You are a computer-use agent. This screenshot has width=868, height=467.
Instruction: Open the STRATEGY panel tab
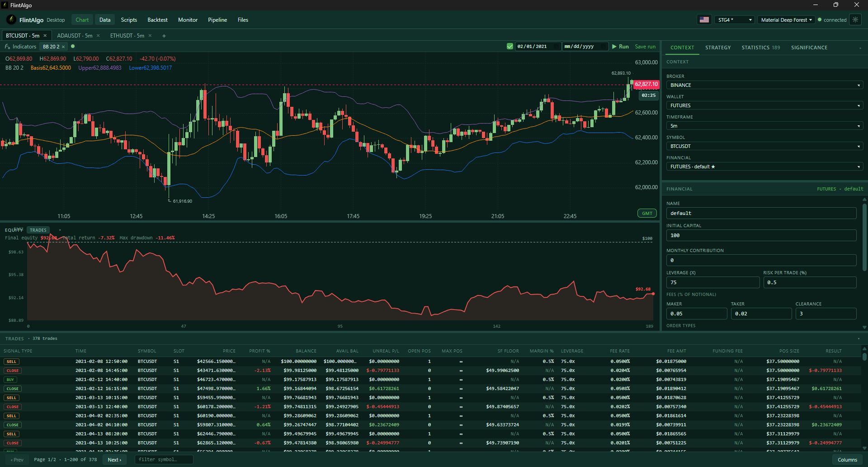click(718, 48)
